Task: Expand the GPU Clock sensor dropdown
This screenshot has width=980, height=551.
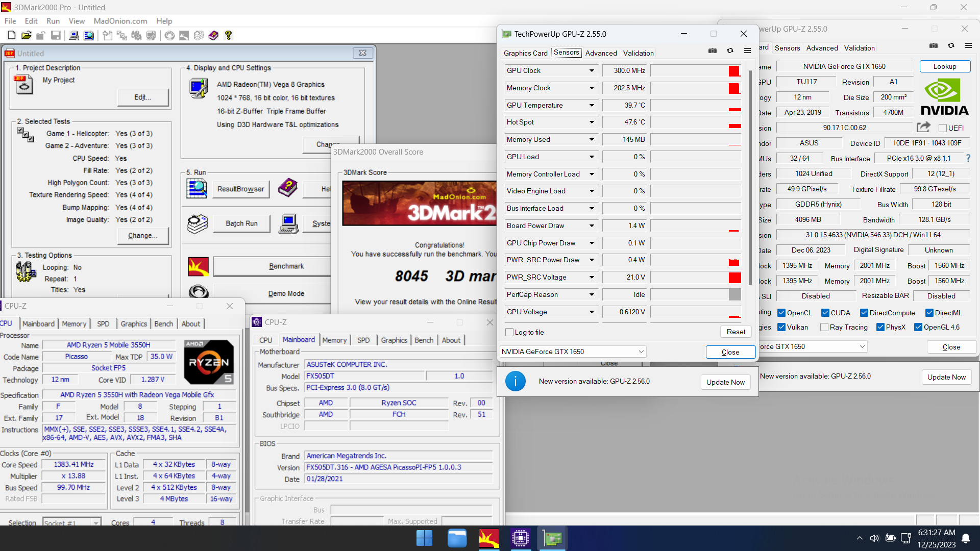Action: click(x=592, y=70)
